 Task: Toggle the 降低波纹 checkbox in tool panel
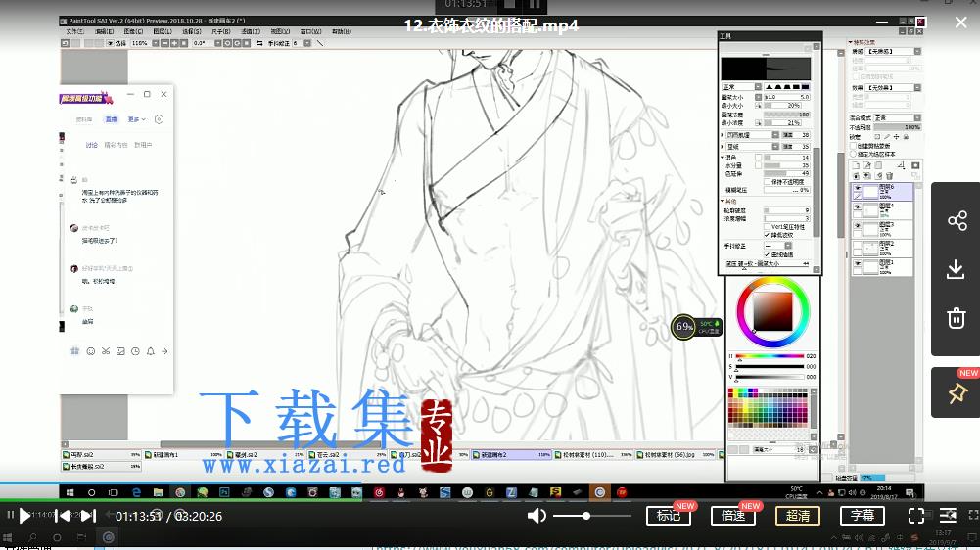click(767, 235)
